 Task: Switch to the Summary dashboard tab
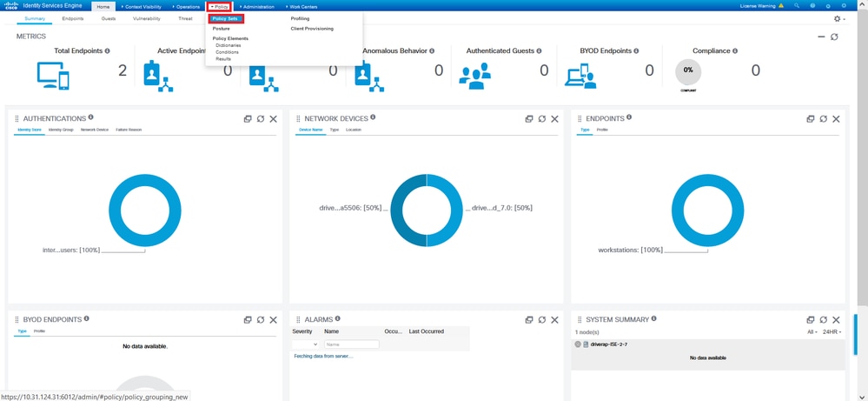pos(35,18)
